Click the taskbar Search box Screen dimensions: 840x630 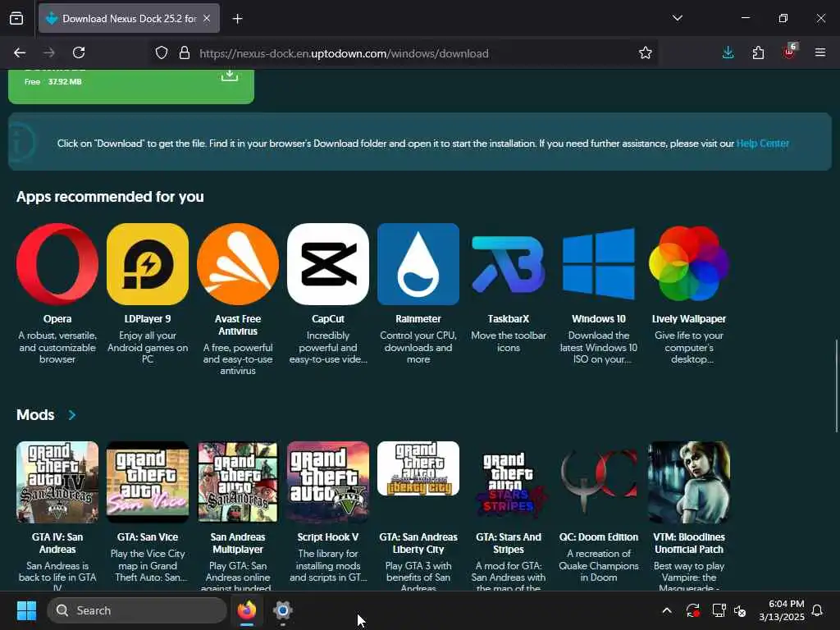click(x=137, y=610)
